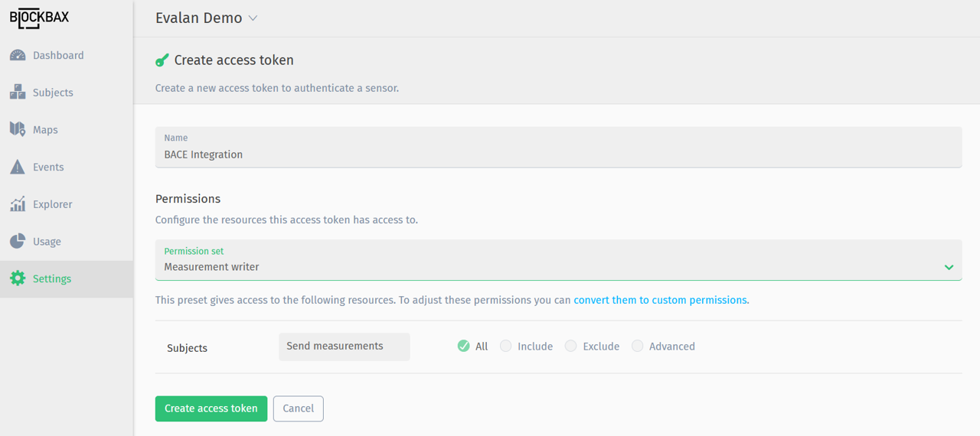Open the Usage menu item

coord(47,242)
